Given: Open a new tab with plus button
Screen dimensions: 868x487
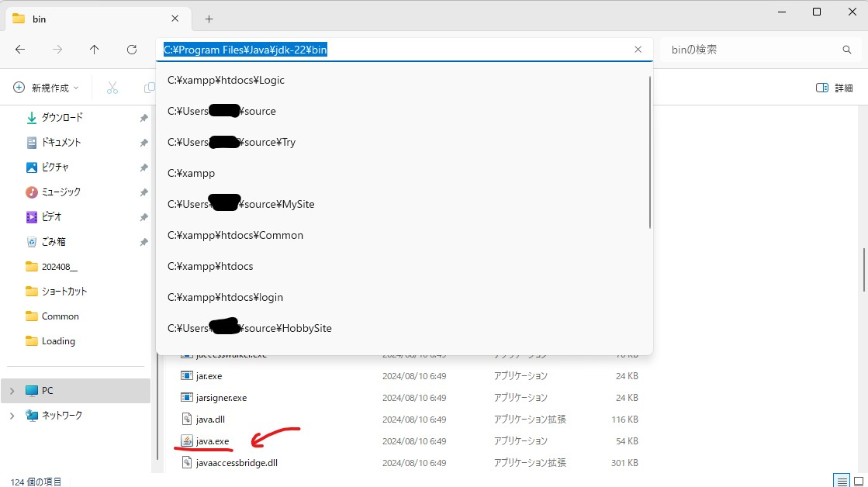Looking at the screenshot, I should [209, 19].
